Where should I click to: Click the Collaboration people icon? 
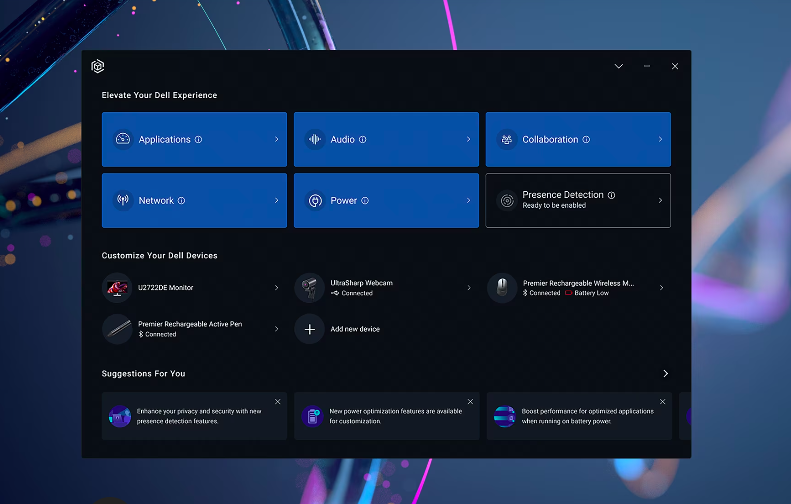click(x=507, y=139)
